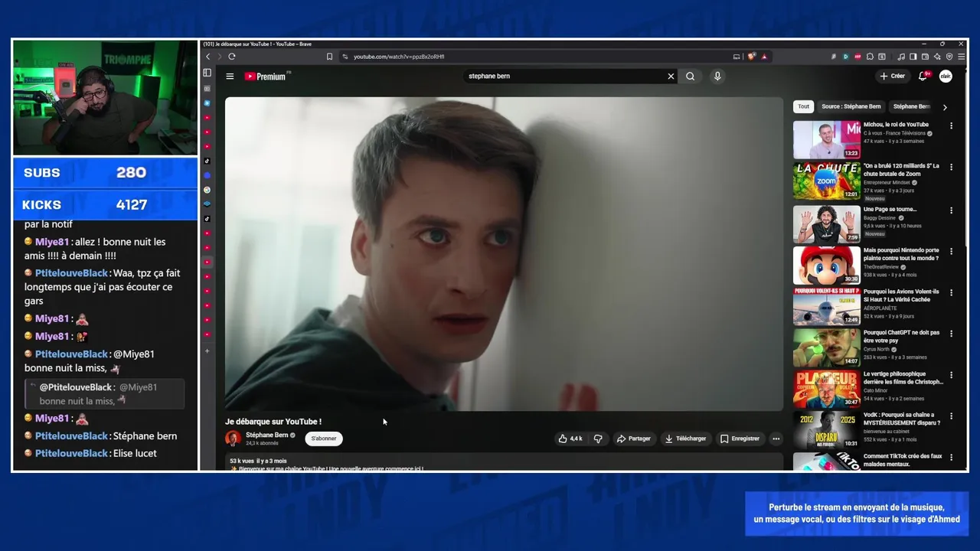The image size is (980, 551).
Task: Open options for the Avions video
Action: [x=952, y=293]
